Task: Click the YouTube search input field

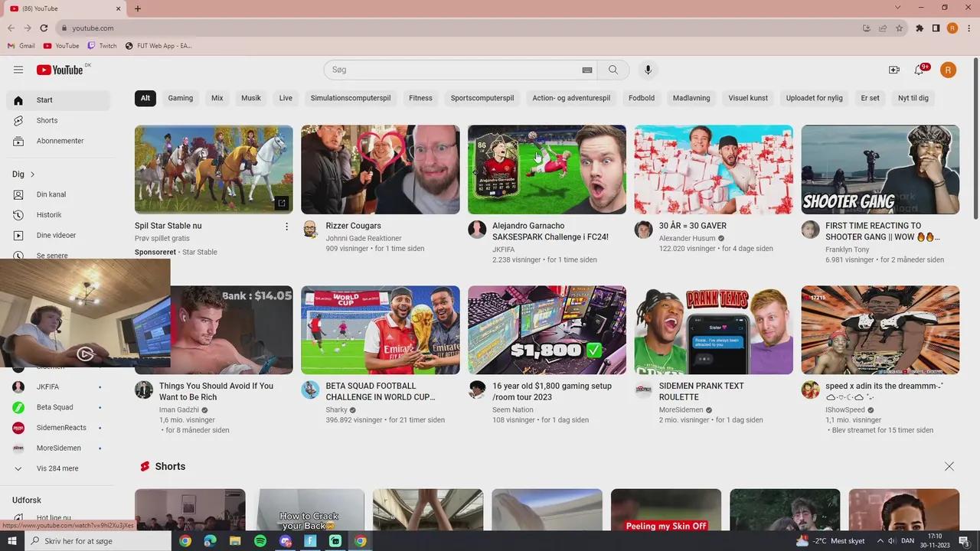Action: pyautogui.click(x=452, y=70)
